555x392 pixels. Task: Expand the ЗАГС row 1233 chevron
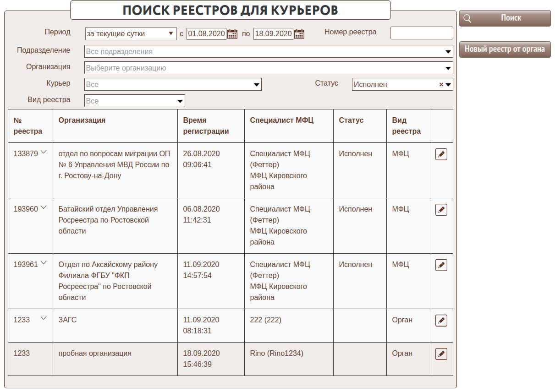pos(44,318)
